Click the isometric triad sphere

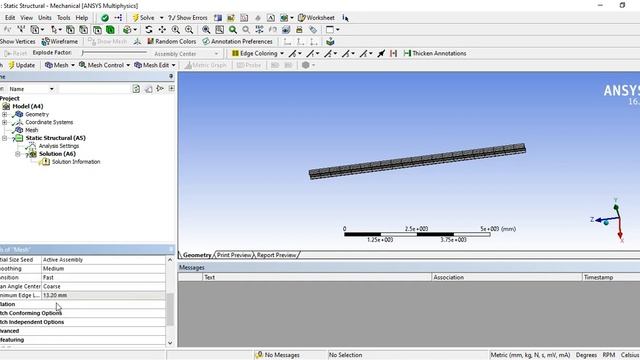tap(606, 223)
